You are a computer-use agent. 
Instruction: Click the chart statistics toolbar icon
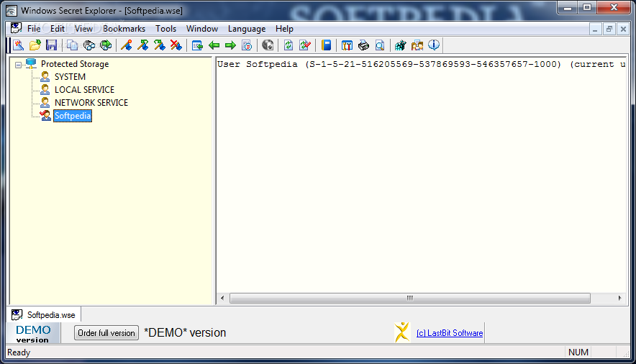pyautogui.click(x=400, y=45)
